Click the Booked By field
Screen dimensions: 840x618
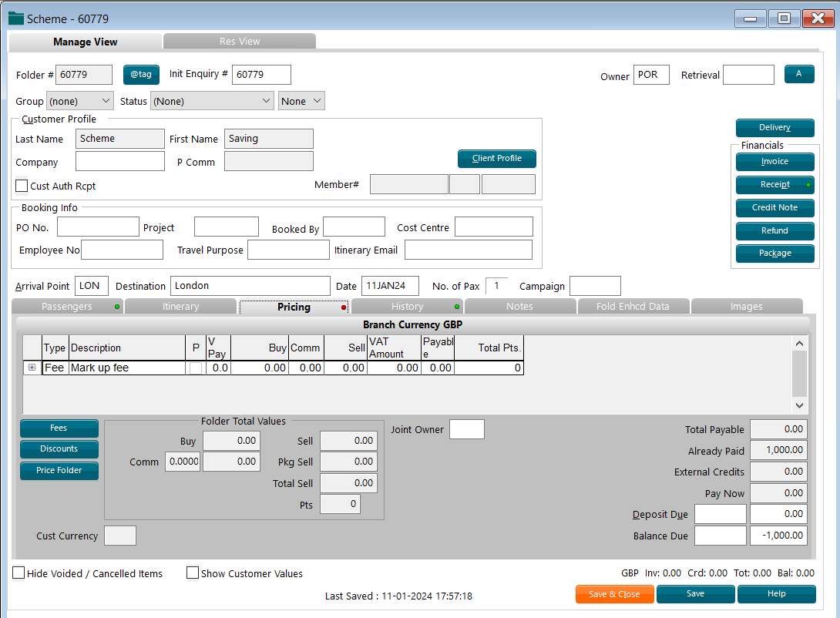pos(354,227)
